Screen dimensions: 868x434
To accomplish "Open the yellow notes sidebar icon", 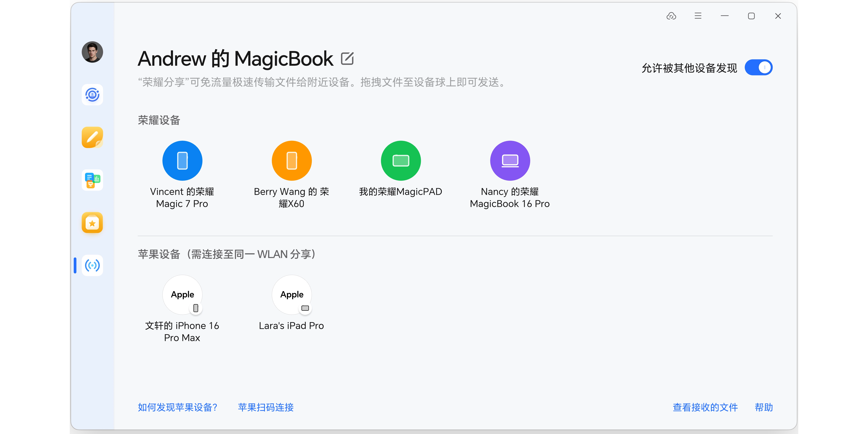I will pyautogui.click(x=92, y=137).
